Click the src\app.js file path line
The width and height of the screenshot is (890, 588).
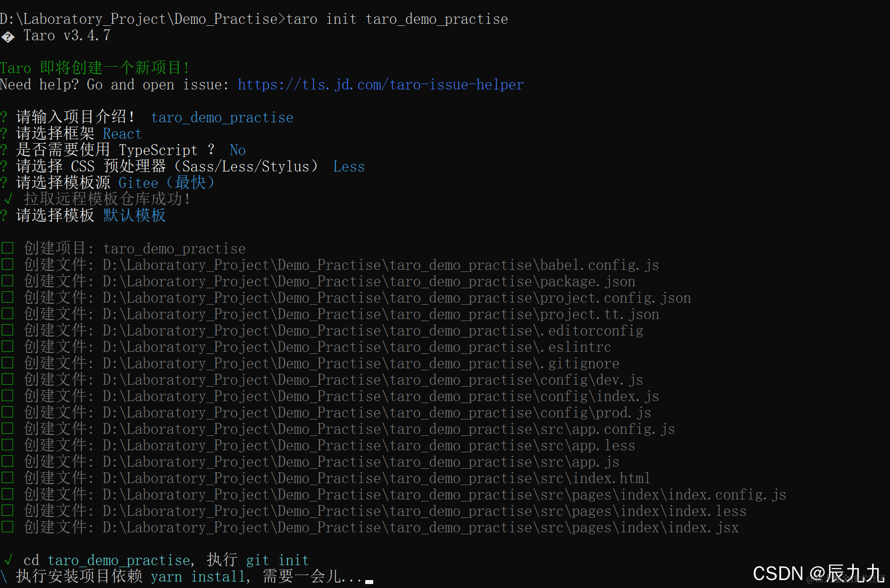pos(322,462)
